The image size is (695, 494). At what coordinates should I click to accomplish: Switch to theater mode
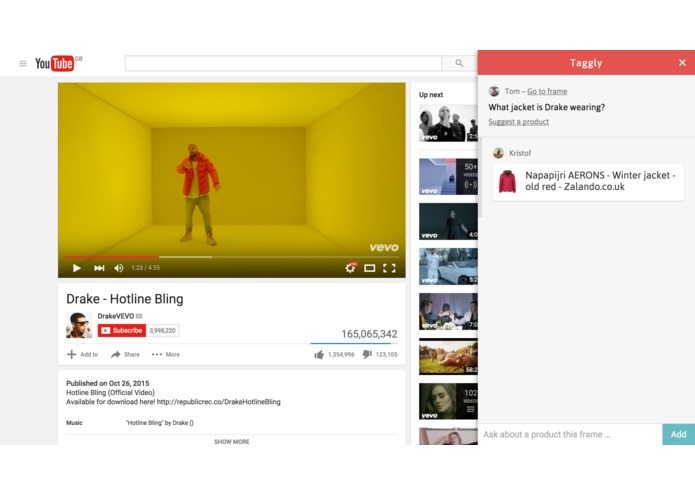(370, 268)
